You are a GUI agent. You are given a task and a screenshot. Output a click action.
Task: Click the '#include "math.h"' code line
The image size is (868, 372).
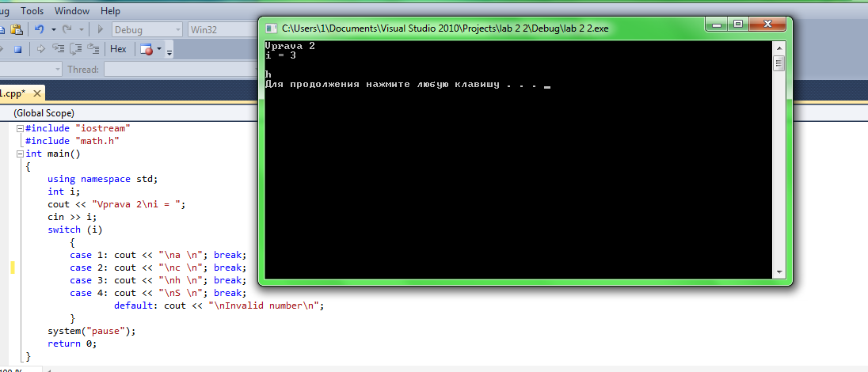73,141
